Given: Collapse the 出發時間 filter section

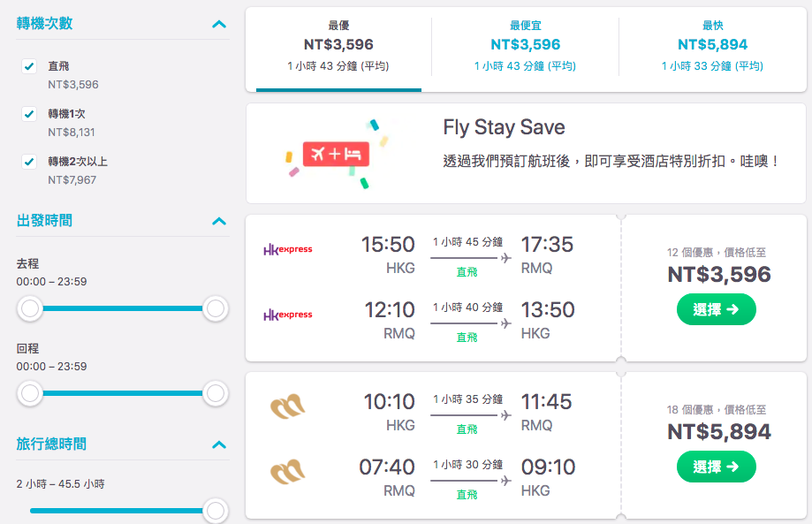Looking at the screenshot, I should [219, 221].
